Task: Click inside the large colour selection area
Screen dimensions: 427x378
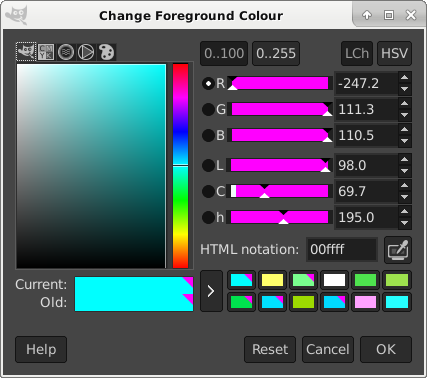Action: pos(91,166)
